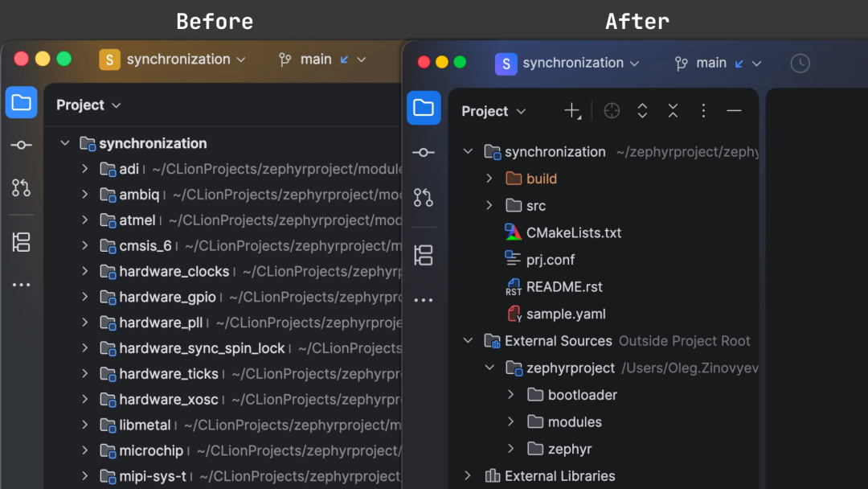
Task: Open the Commit tool in the After window sidebar
Action: [424, 152]
